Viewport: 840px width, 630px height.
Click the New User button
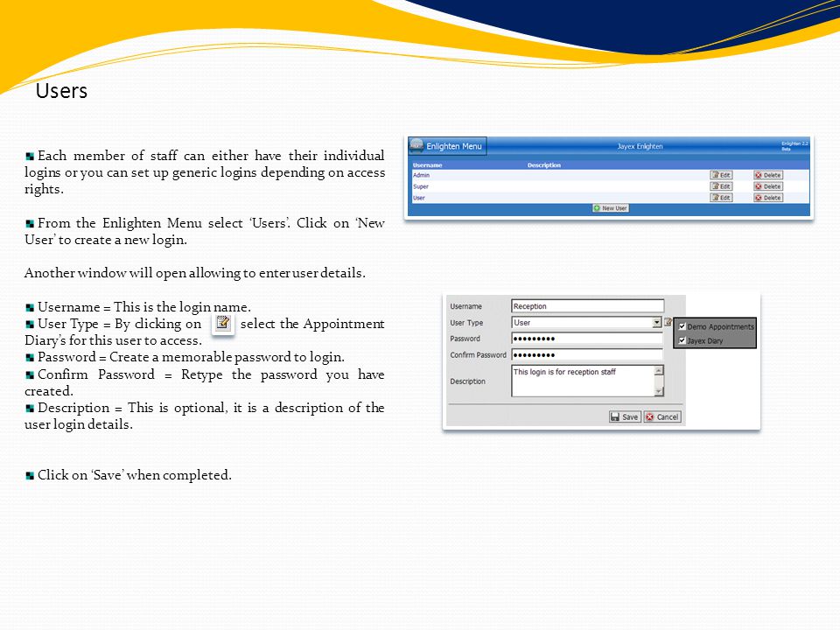click(610, 208)
